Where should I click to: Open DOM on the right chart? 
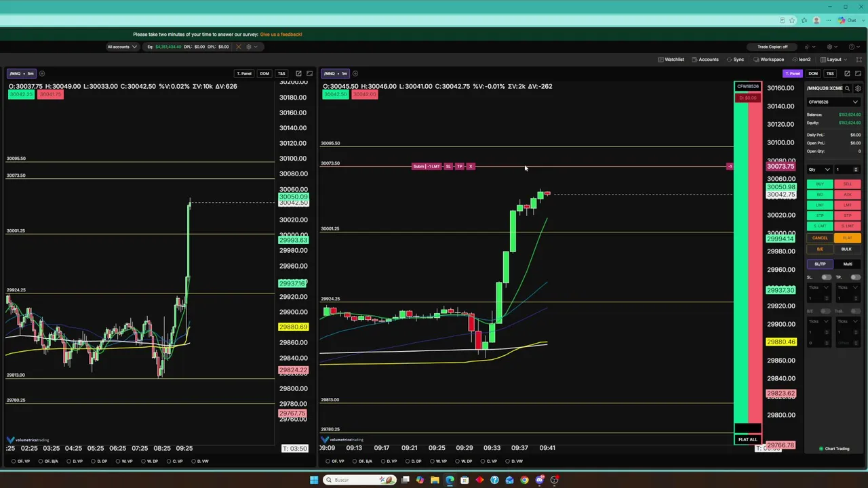813,73
